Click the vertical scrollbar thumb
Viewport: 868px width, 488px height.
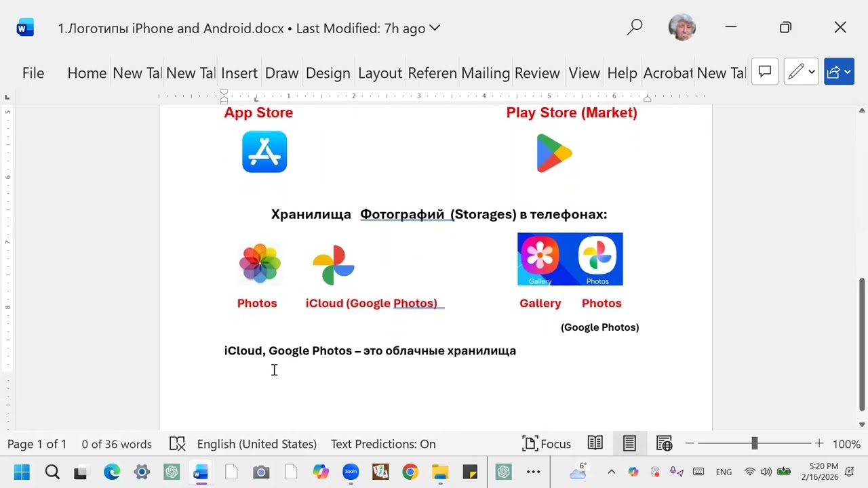863,344
